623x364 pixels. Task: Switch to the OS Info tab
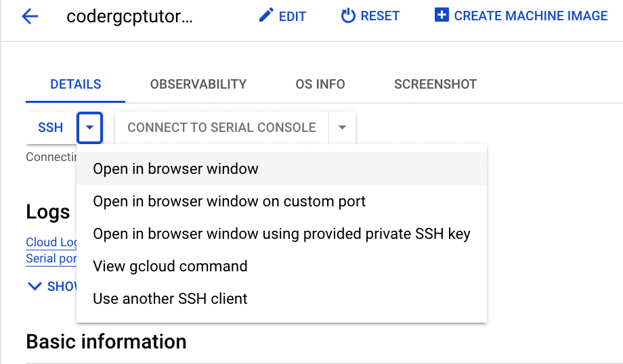(x=320, y=84)
